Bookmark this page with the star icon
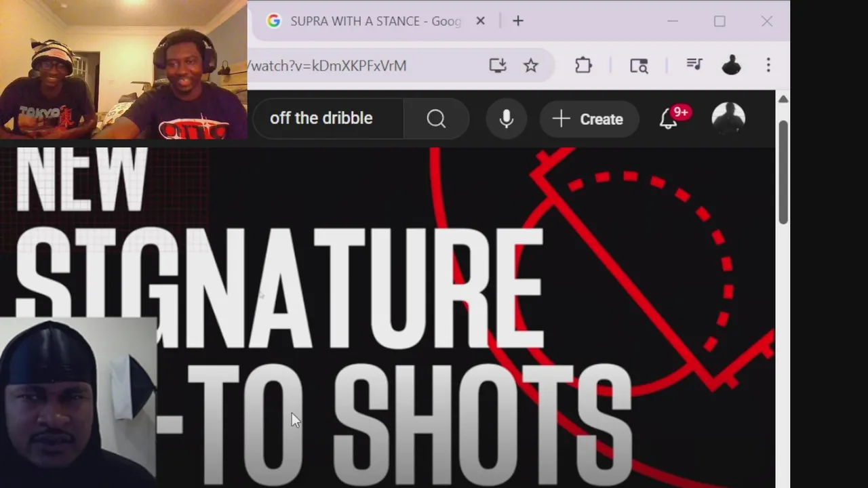The width and height of the screenshot is (868, 488). 530,65
